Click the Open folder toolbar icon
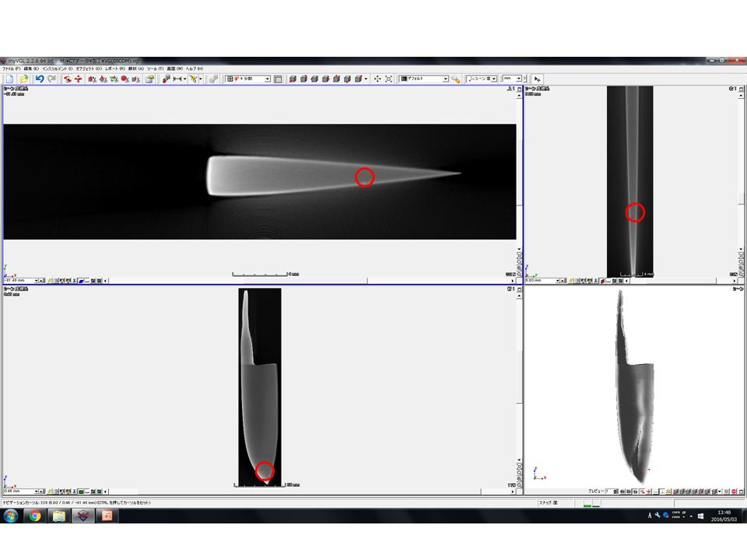The width and height of the screenshot is (747, 560). pyautogui.click(x=23, y=79)
